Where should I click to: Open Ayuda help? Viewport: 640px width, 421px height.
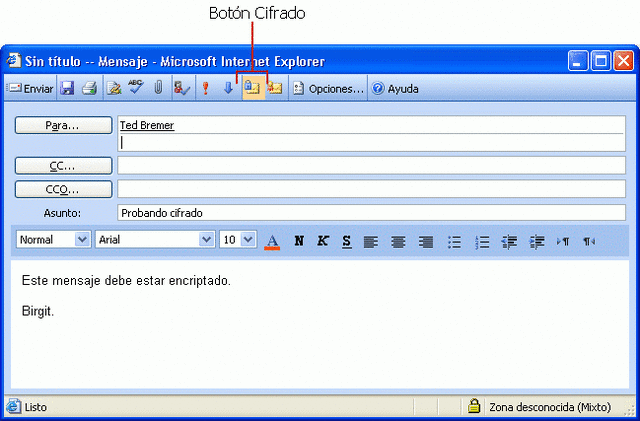(x=395, y=88)
